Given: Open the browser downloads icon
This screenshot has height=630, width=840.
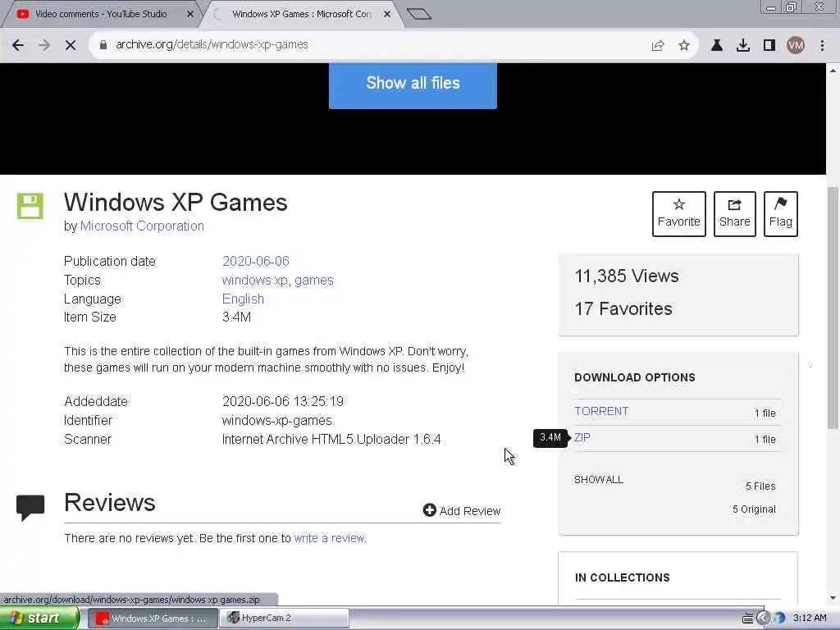Looking at the screenshot, I should click(x=743, y=45).
